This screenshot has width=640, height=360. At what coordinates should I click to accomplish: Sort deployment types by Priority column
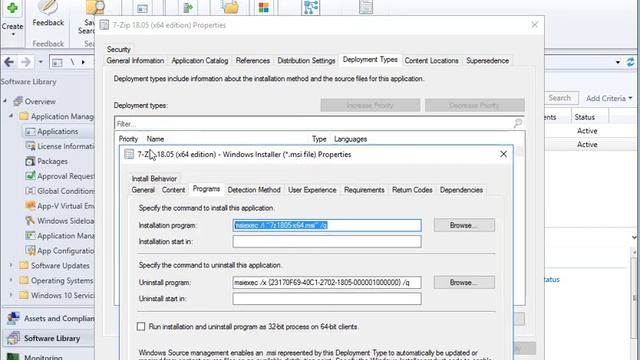click(129, 139)
